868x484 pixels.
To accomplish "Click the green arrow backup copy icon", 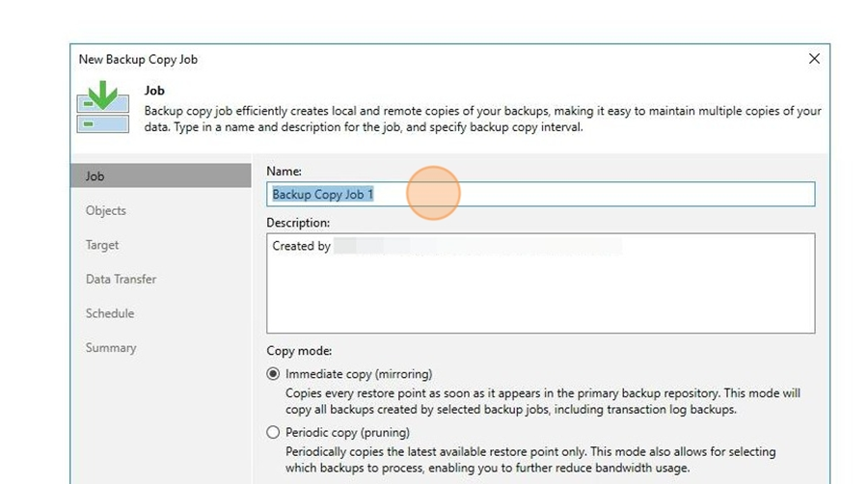I will (103, 107).
